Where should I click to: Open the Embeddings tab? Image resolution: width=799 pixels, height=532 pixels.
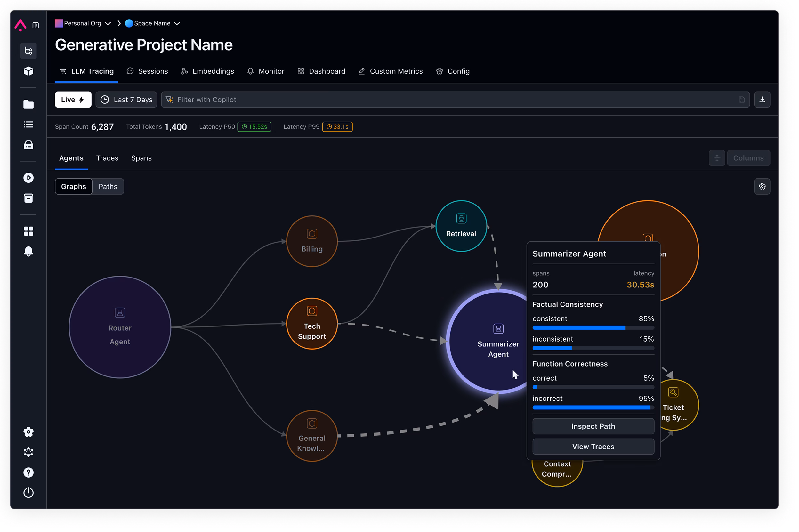click(x=208, y=71)
